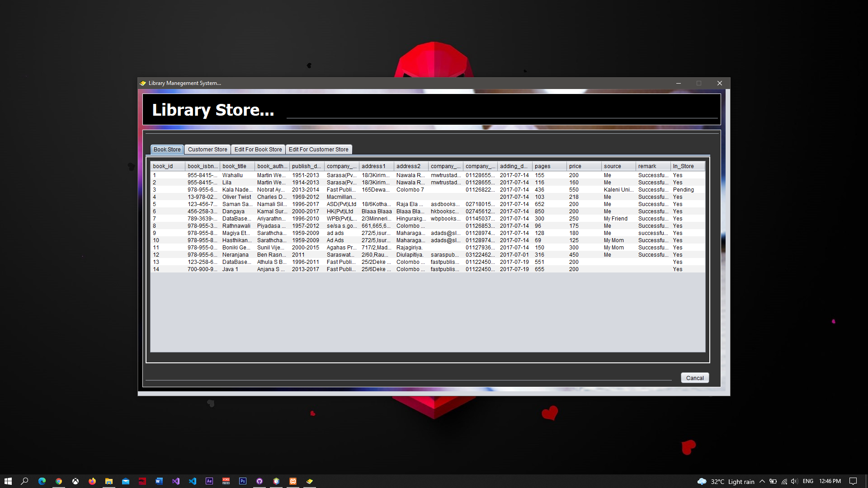Open Visual Studio Code taskbar icon
868x488 pixels.
click(193, 481)
